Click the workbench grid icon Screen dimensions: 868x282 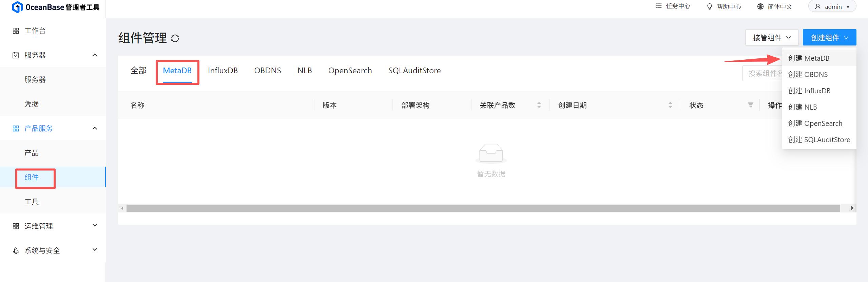(x=16, y=31)
